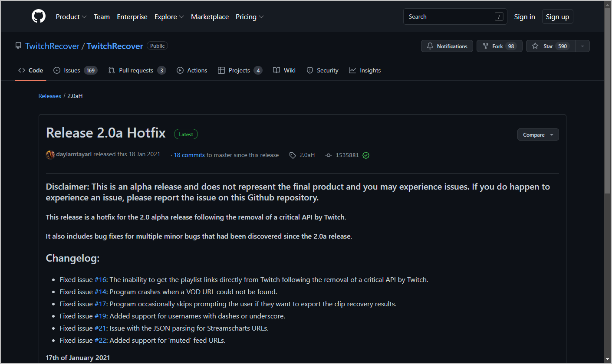The image size is (612, 364).
Task: Click the commit icon beside 1535881
Action: point(329,155)
